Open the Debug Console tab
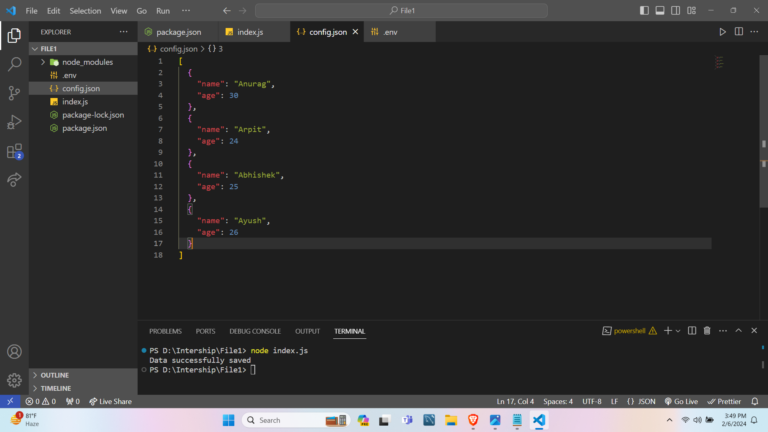Image resolution: width=768 pixels, height=432 pixels. [x=255, y=331]
